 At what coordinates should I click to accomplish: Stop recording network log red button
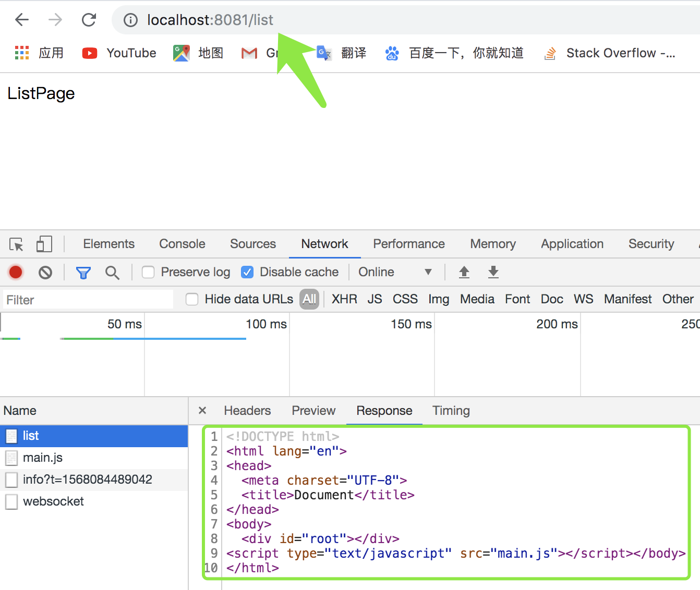(16, 272)
